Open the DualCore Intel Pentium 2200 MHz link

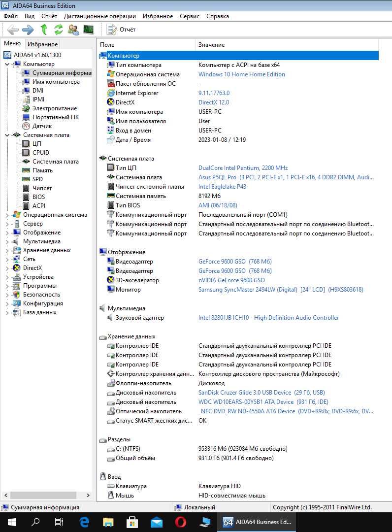tap(243, 167)
